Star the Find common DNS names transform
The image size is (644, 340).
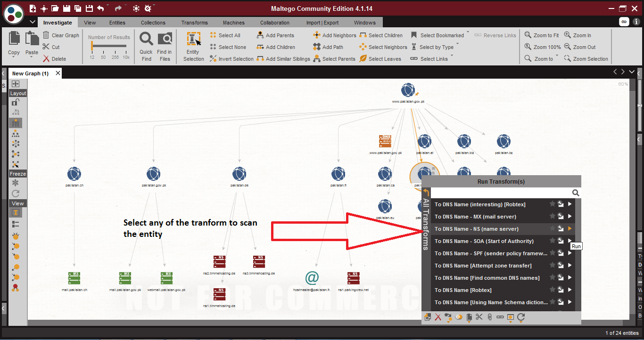(552, 278)
